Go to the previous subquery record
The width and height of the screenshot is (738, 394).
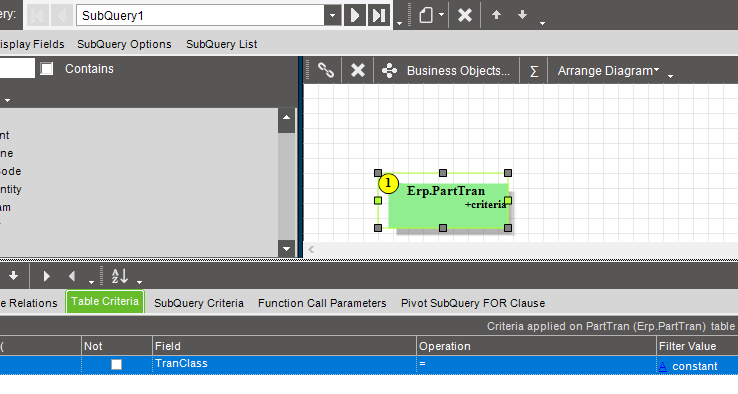(62, 16)
